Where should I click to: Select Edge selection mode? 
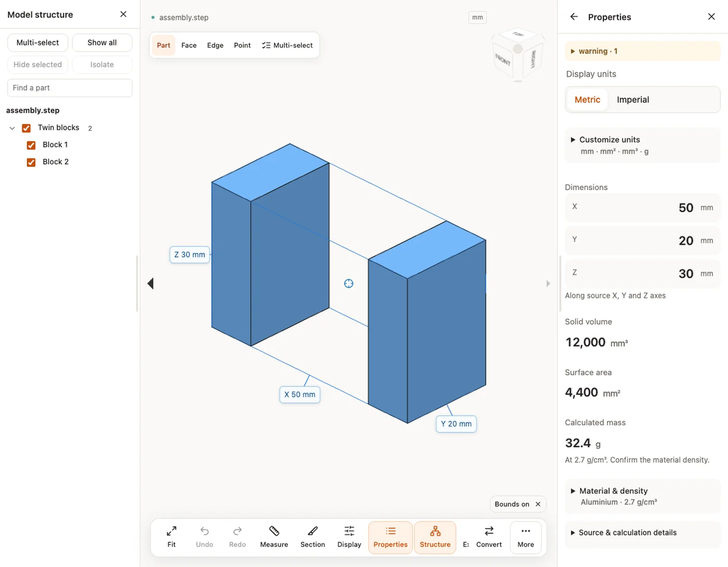click(215, 45)
